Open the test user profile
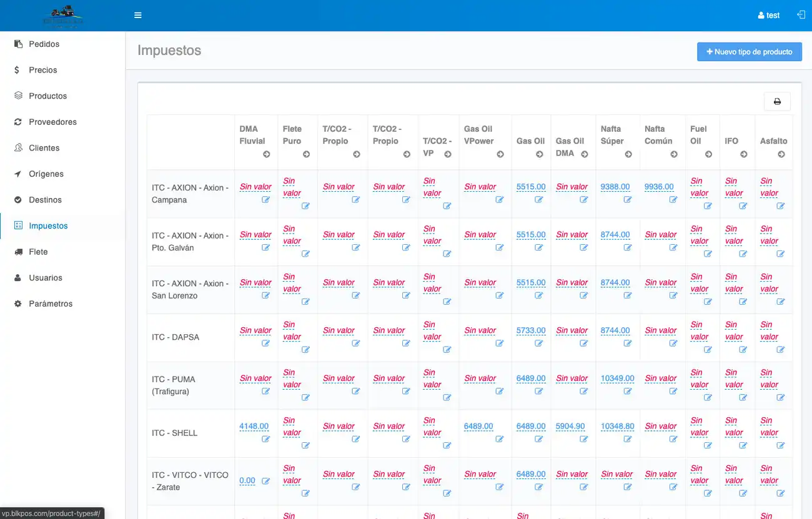The width and height of the screenshot is (812, 519). 769,16
